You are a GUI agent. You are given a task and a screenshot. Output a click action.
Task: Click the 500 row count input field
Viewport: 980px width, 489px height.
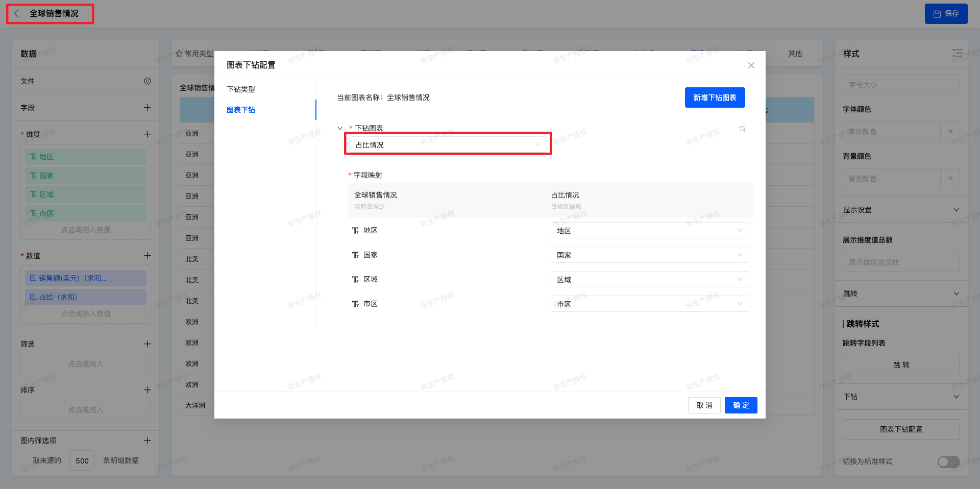point(82,461)
